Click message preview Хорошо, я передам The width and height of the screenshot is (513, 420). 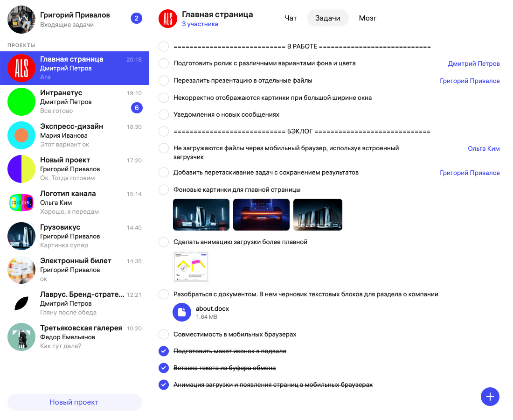[x=69, y=211]
